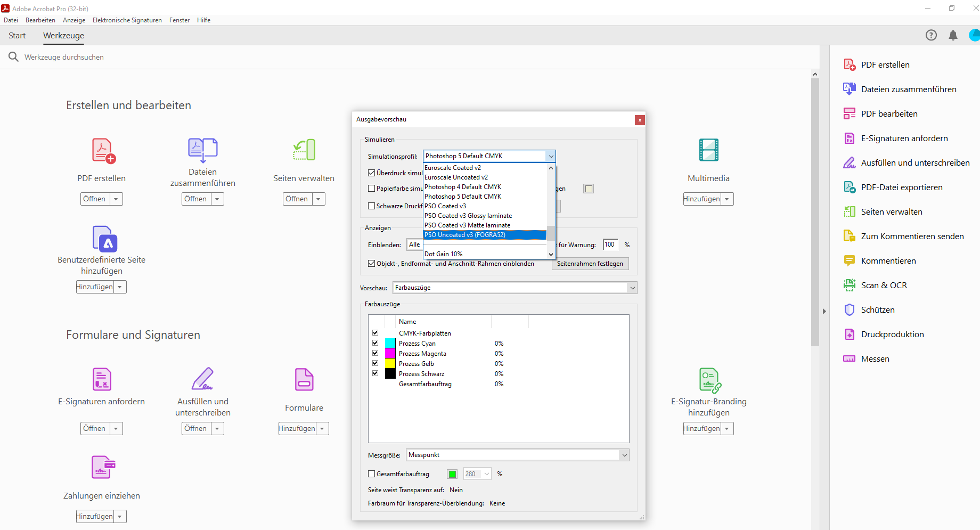
Task: Click the Formulare icon
Action: click(x=304, y=379)
